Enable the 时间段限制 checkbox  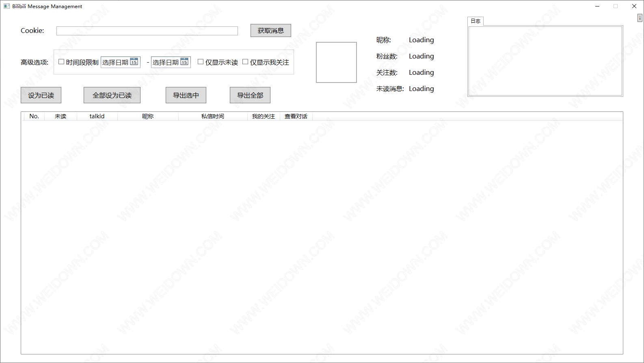coord(61,62)
